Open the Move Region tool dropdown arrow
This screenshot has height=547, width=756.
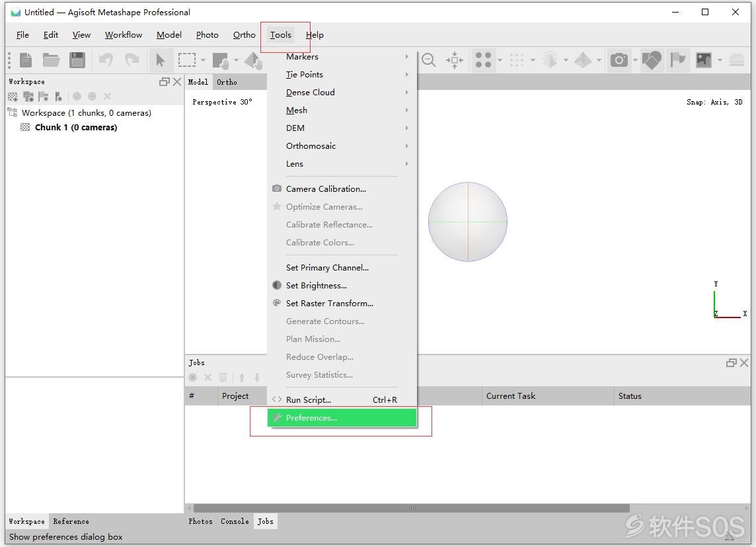click(237, 60)
